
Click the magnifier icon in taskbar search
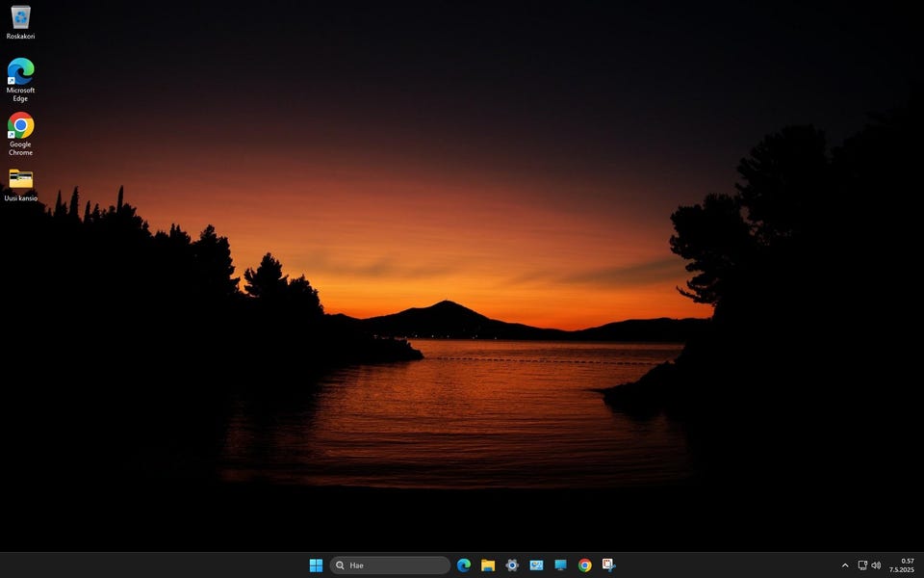340,565
